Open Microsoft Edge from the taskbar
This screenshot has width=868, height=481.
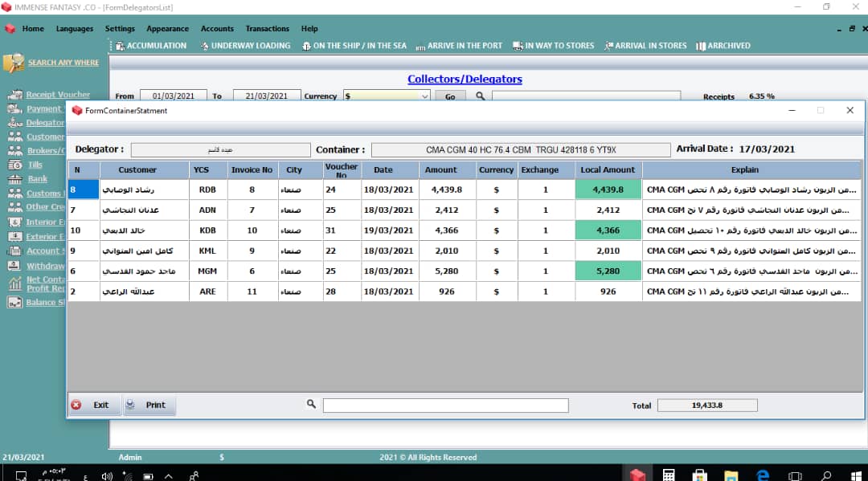[x=763, y=475]
